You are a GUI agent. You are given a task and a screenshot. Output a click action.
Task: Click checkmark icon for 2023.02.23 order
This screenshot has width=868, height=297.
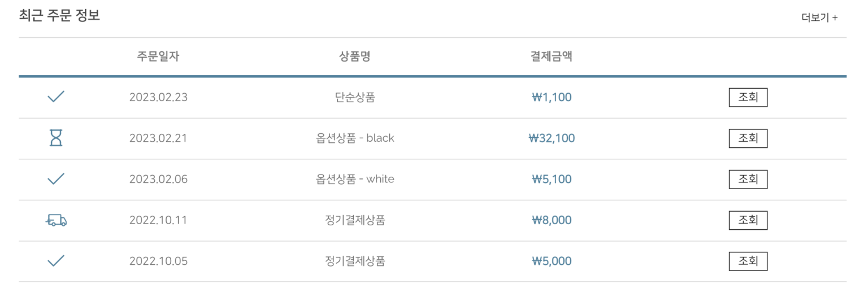(55, 97)
